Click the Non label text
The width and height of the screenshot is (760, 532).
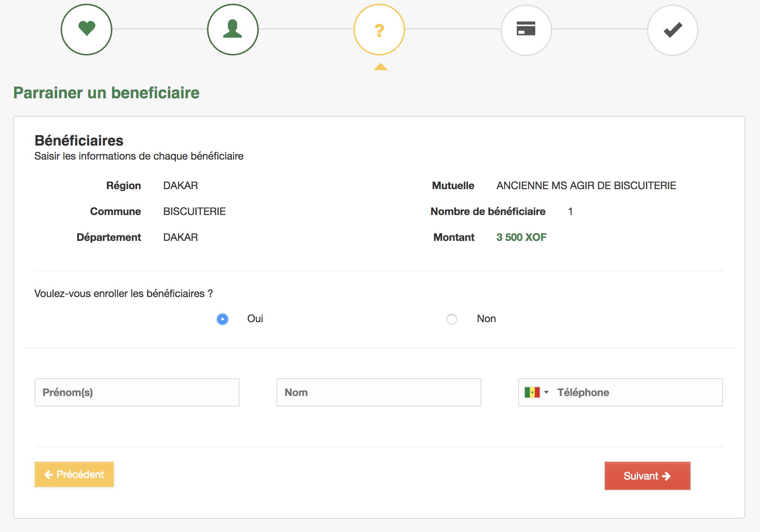pyautogui.click(x=486, y=319)
